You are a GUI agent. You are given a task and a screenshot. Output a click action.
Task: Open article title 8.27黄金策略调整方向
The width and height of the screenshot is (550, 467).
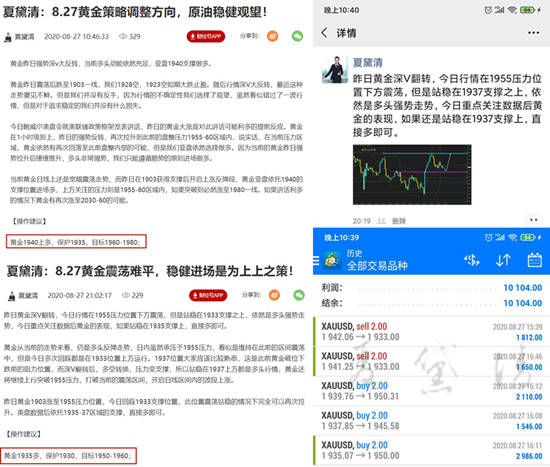[x=135, y=12]
